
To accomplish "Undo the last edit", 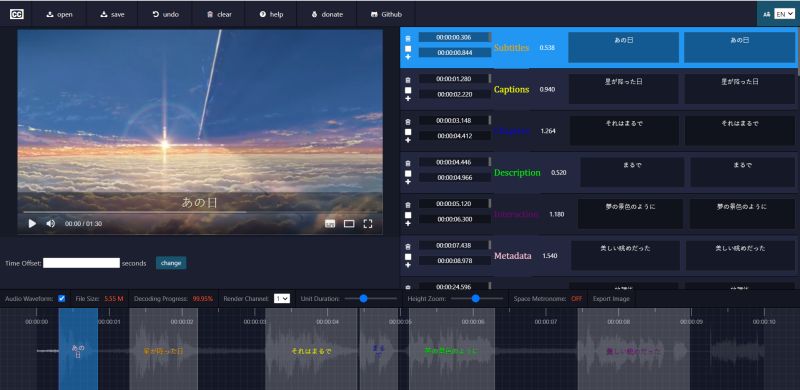I will coord(165,14).
